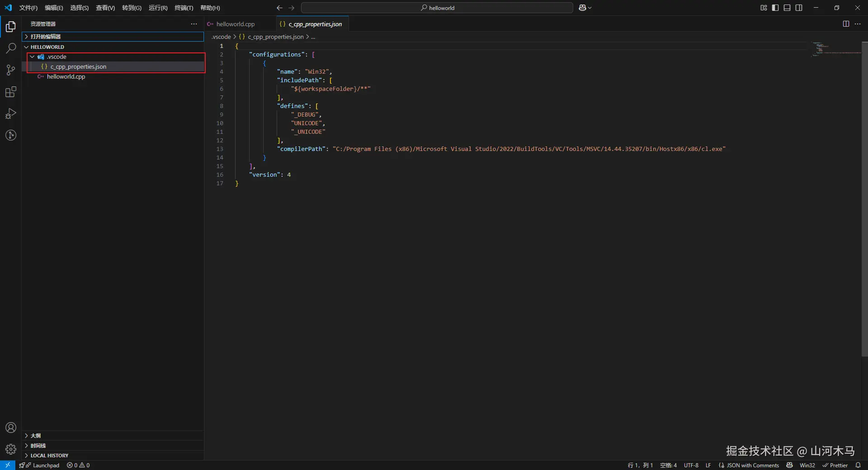The height and width of the screenshot is (470, 868).
Task: Toggle the secondary sidebar visibility
Action: [799, 8]
